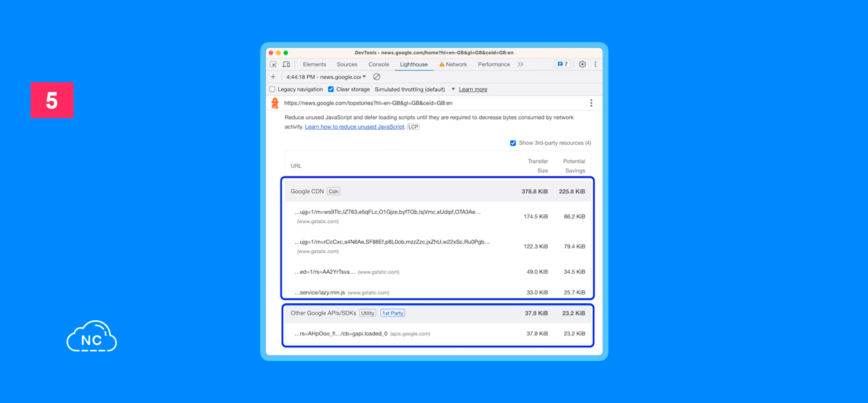Click the 33.0 KiB transfer size cell

(537, 292)
